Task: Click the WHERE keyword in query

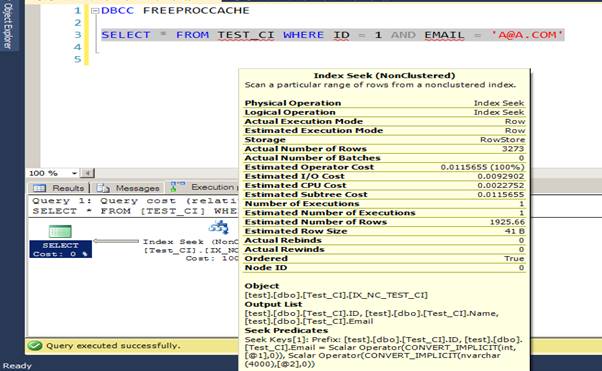Action: click(303, 35)
